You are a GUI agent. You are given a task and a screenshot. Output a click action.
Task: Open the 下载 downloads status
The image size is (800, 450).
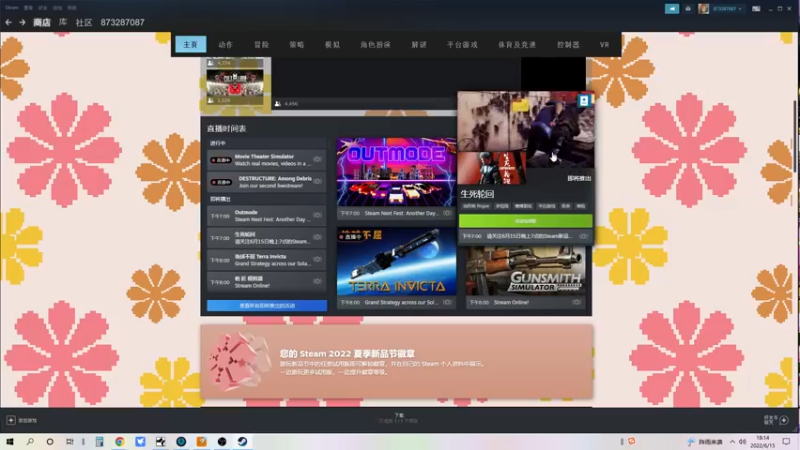399,418
